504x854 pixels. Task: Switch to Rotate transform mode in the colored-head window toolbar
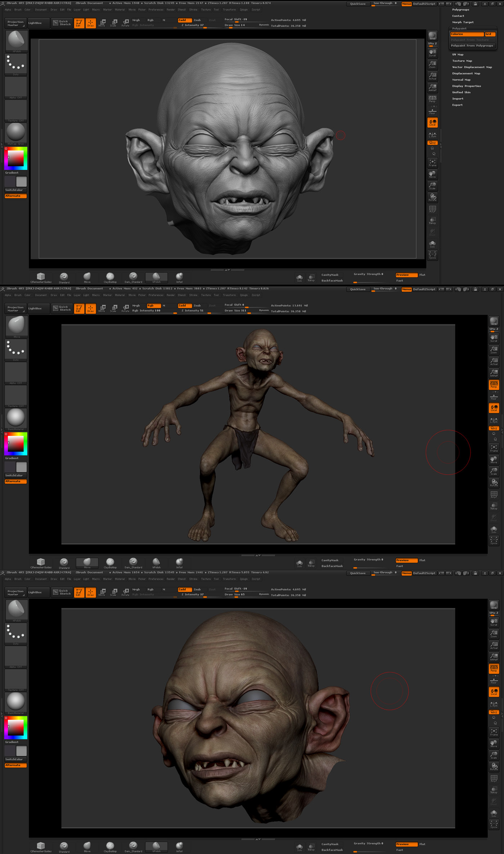[x=125, y=593]
